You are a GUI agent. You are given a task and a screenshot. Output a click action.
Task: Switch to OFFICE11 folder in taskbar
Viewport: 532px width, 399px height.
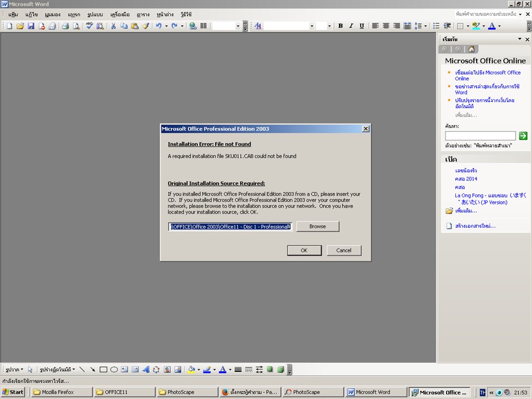[x=123, y=392]
